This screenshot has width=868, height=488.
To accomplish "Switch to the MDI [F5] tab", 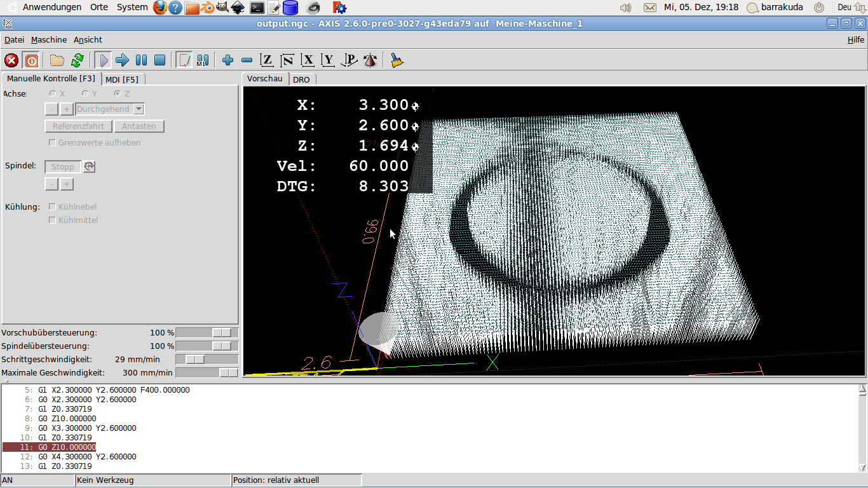I will pos(122,79).
